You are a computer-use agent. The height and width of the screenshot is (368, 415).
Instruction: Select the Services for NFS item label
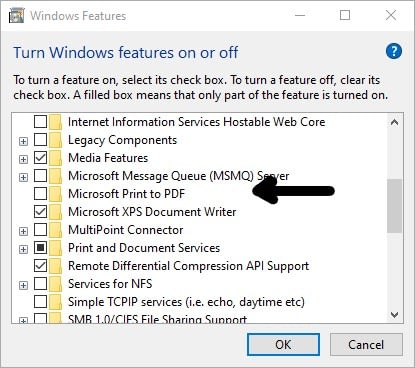[110, 284]
